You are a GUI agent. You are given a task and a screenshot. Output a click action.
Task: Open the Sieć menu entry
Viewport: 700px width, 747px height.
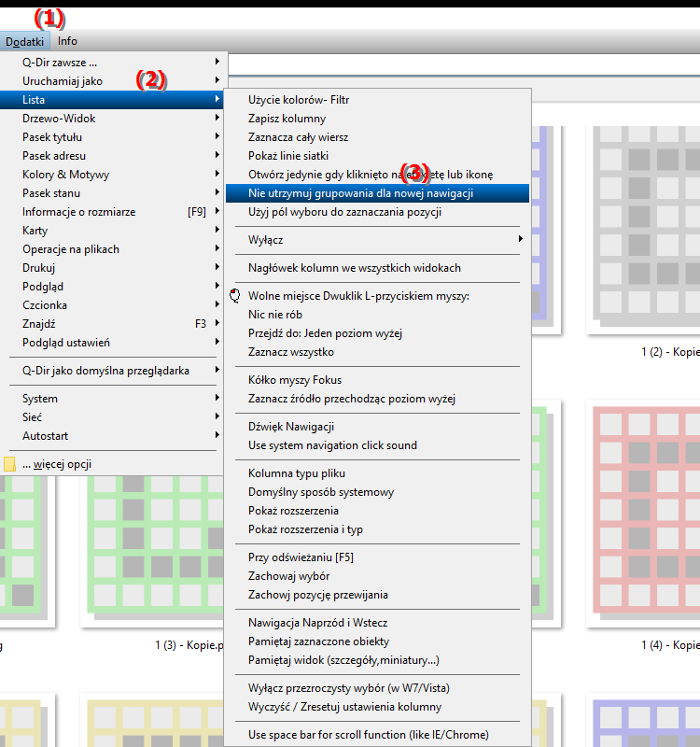tap(113, 417)
